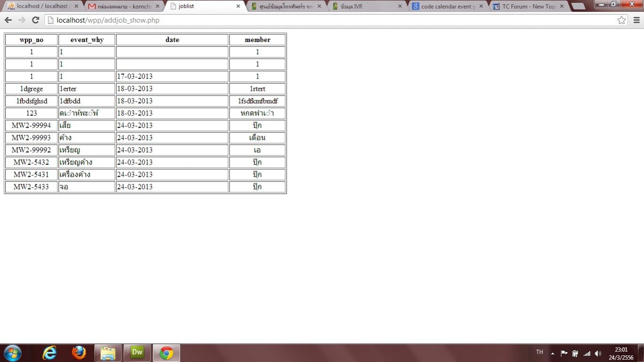Click the Chrome taskbar icon

(x=166, y=353)
